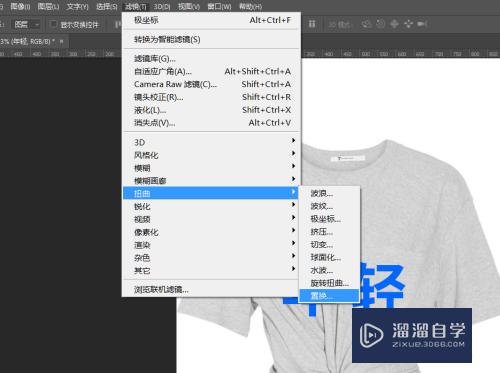500x373 pixels.
Task: Choose 镜头校正(R)... filter
Action: tap(212, 97)
